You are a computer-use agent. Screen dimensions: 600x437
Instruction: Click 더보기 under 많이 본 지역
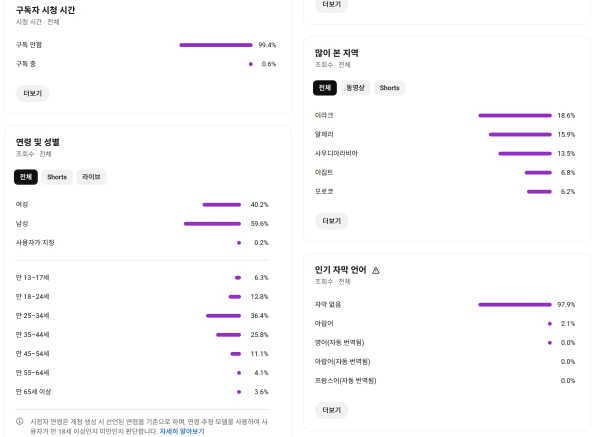click(331, 221)
